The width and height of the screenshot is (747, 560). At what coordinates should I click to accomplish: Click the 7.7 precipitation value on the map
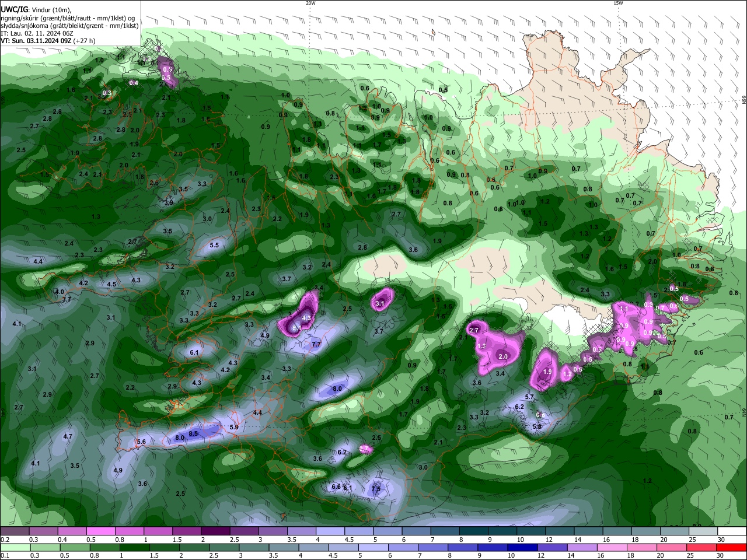click(x=317, y=345)
